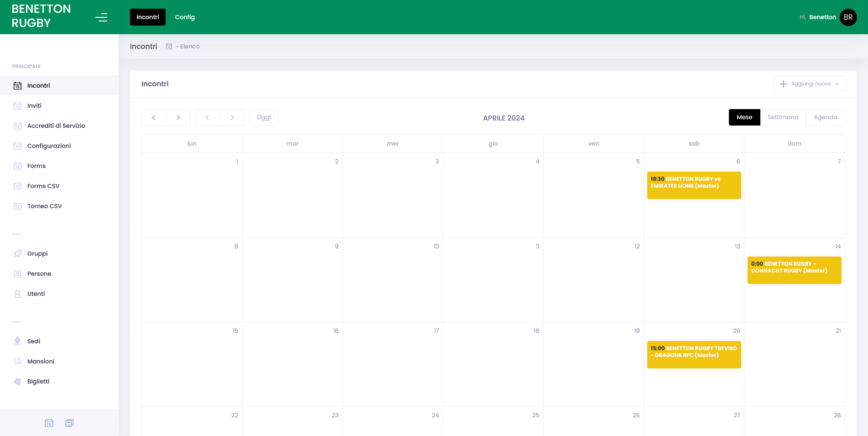Select day 1 in the calendar
Image resolution: width=868 pixels, height=436 pixels.
pyautogui.click(x=237, y=162)
